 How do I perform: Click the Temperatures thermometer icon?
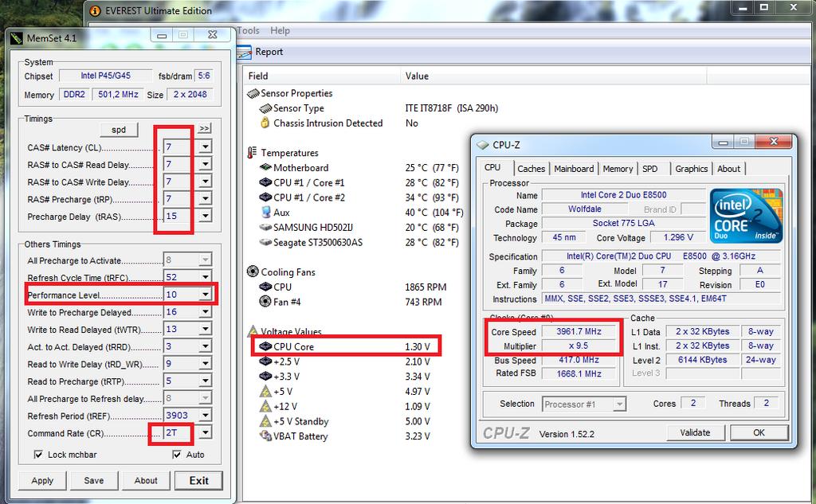click(x=253, y=152)
